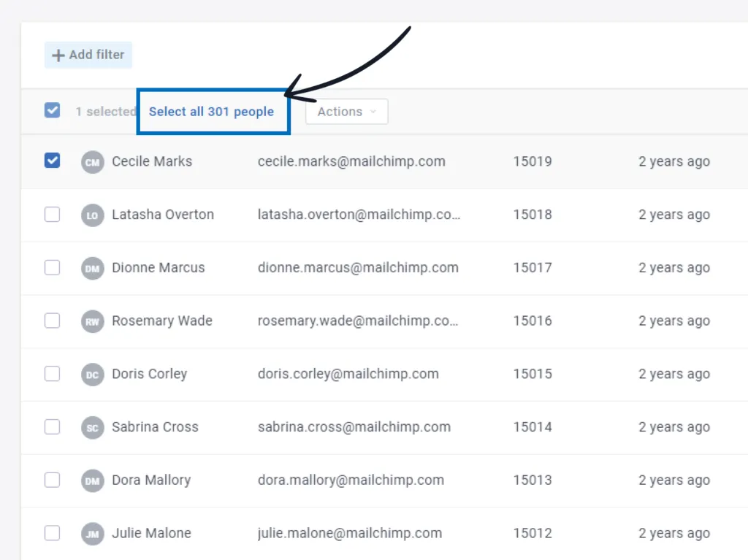The image size is (748, 560).
Task: Click the LO avatar for Latasha Overton
Action: (x=93, y=215)
